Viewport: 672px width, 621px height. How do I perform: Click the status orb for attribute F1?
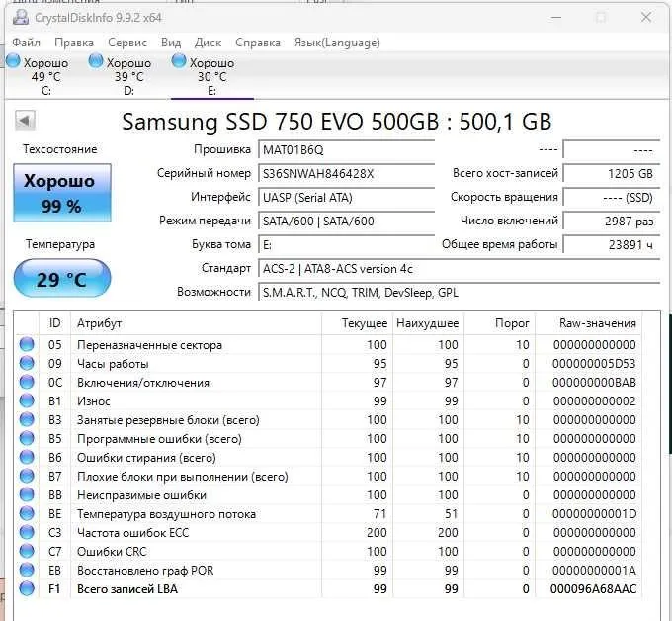point(27,588)
